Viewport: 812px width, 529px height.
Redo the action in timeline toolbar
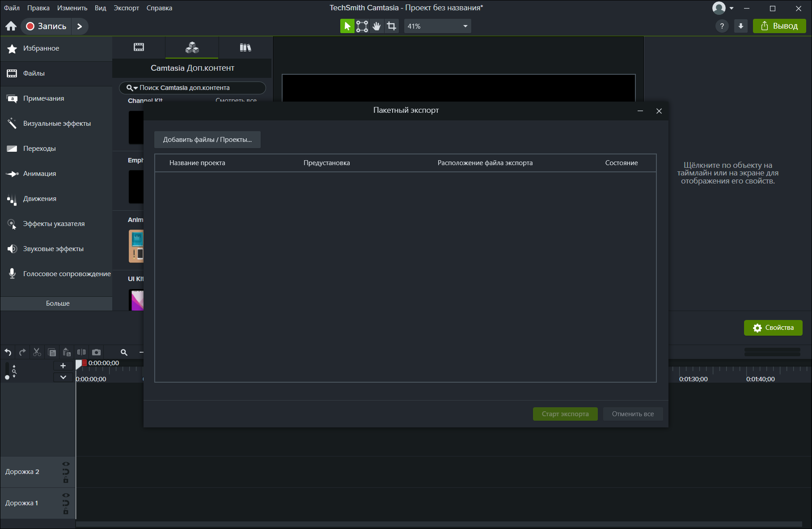pyautogui.click(x=22, y=352)
